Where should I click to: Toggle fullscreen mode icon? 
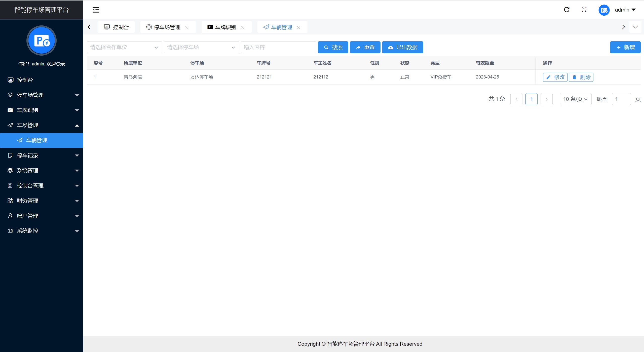(x=584, y=10)
